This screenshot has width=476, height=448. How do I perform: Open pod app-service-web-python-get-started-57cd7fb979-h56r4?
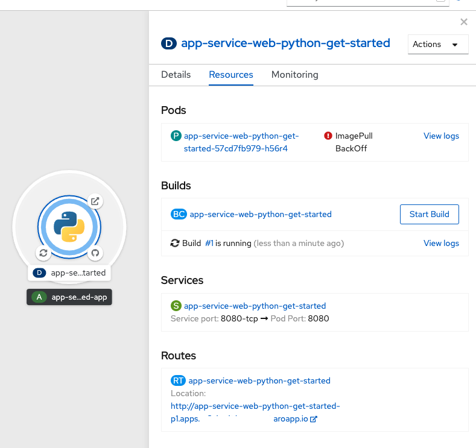click(x=241, y=142)
